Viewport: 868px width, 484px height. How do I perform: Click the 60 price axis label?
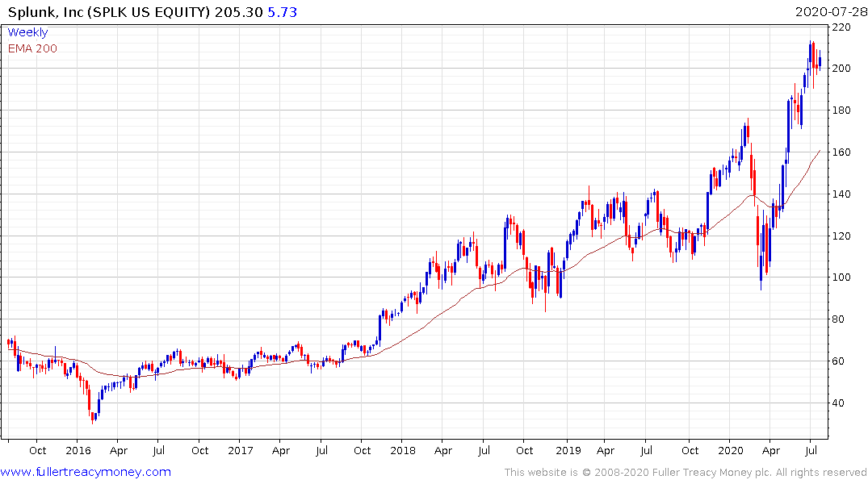click(x=839, y=361)
